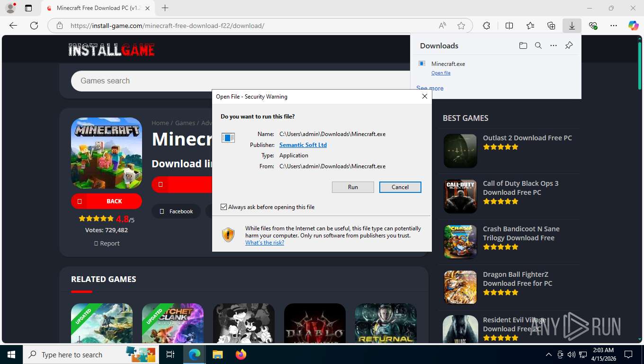Open the Semantic Soft Ltd publisher link
This screenshot has width=644, height=364.
point(303,145)
